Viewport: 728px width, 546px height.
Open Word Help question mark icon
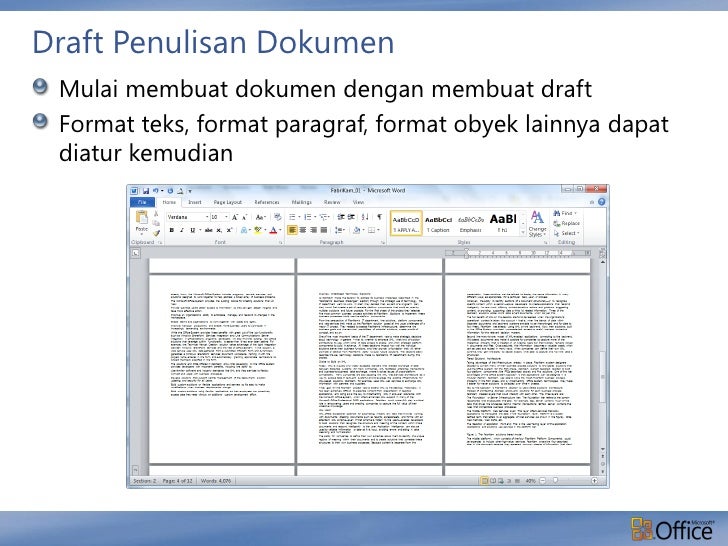coord(602,202)
